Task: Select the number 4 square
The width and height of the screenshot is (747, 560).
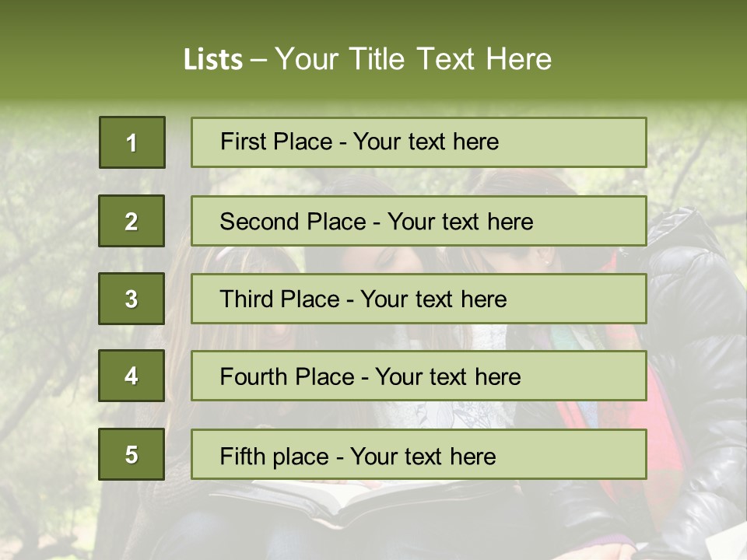Action: pos(132,376)
